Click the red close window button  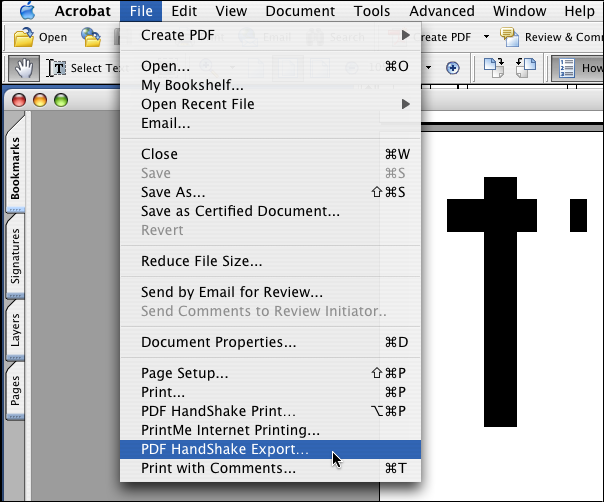pos(19,100)
